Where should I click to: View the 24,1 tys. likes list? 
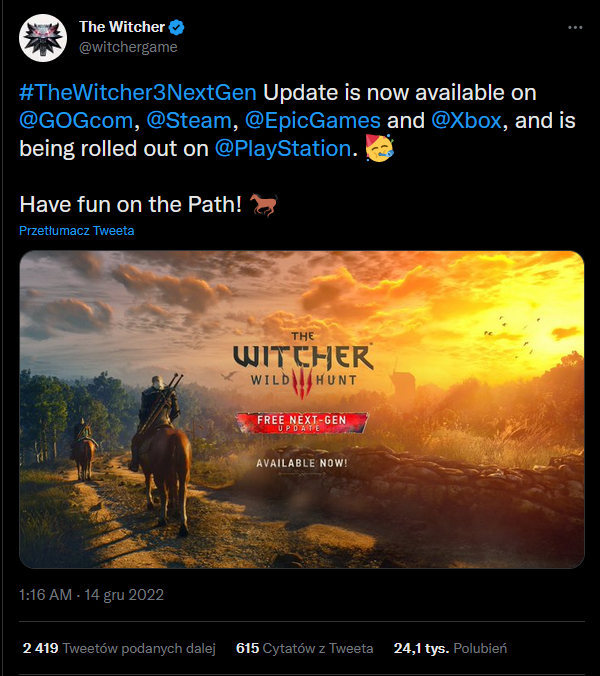[450, 648]
